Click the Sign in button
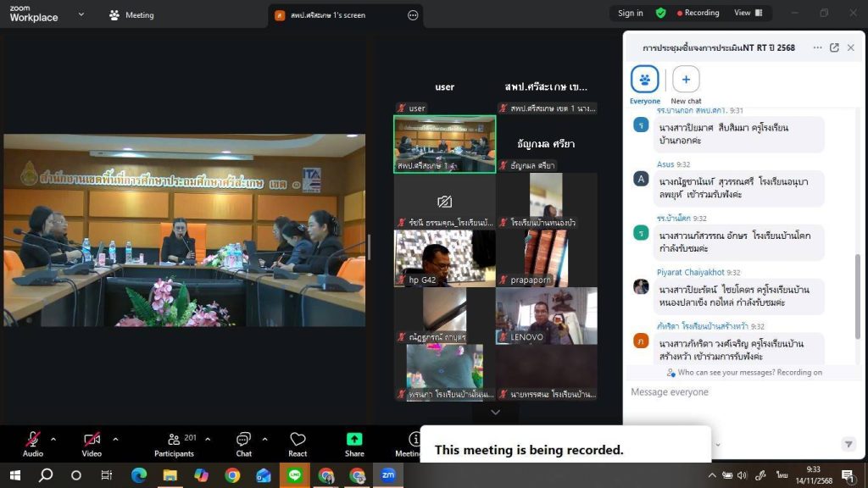Viewport: 868px width, 488px height. click(630, 13)
